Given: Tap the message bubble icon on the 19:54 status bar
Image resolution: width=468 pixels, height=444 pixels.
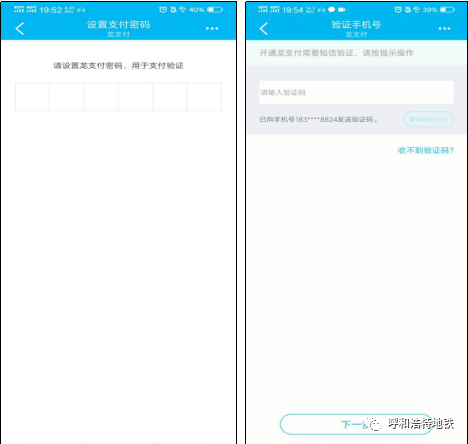Looking at the screenshot, I should click(331, 10).
